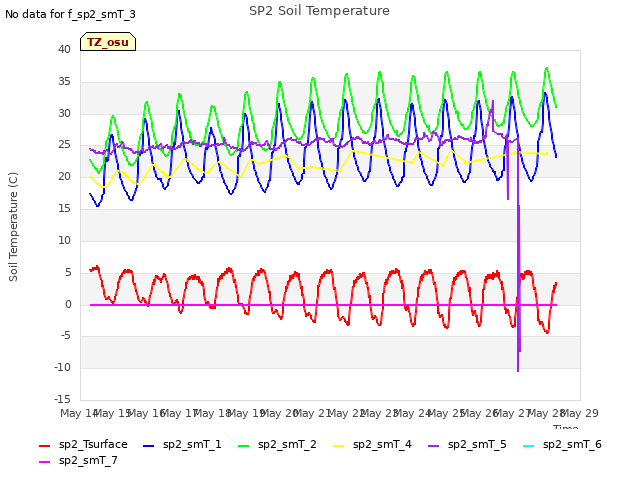Toggle sp2_smT_6 series in legend
Screen dimensions: 640x480
point(562,444)
